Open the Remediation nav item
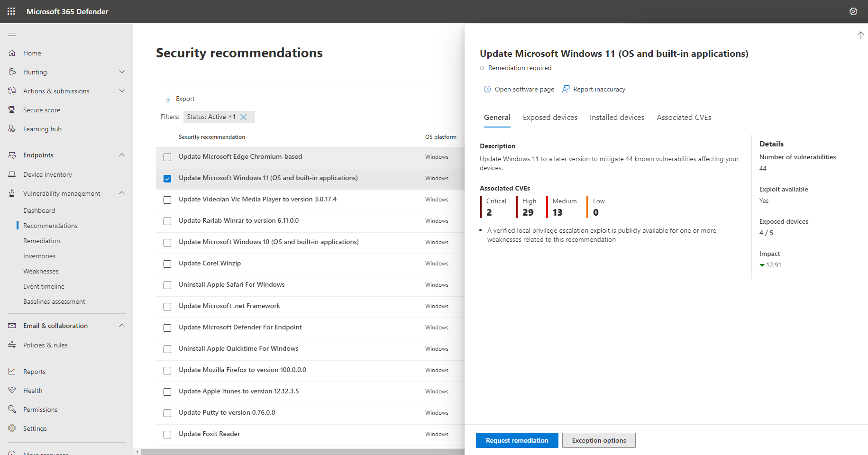 point(42,241)
